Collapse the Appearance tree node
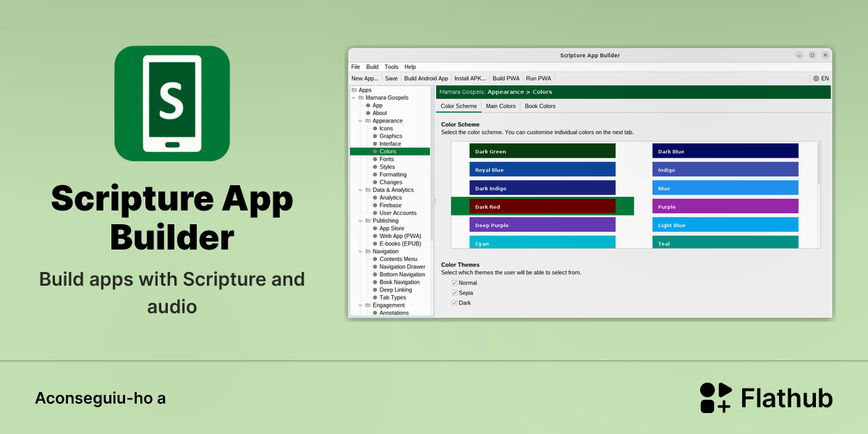The image size is (868, 434). pyautogui.click(x=360, y=121)
